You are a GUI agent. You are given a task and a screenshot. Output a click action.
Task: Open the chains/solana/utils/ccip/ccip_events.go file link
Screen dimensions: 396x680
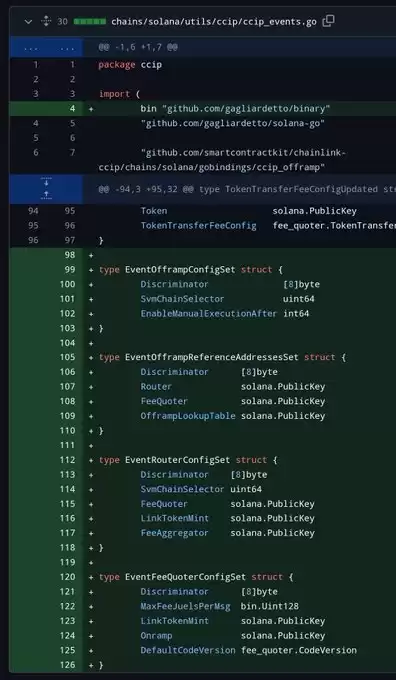click(214, 22)
